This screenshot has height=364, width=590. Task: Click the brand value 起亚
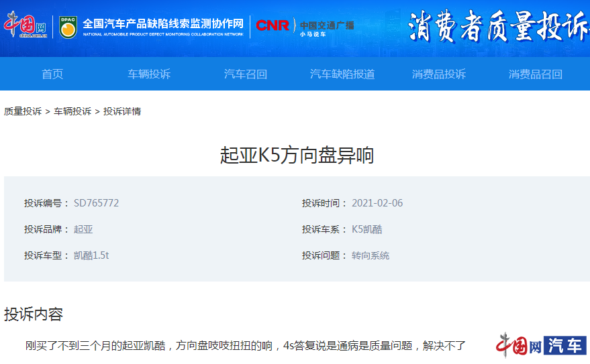(83, 229)
